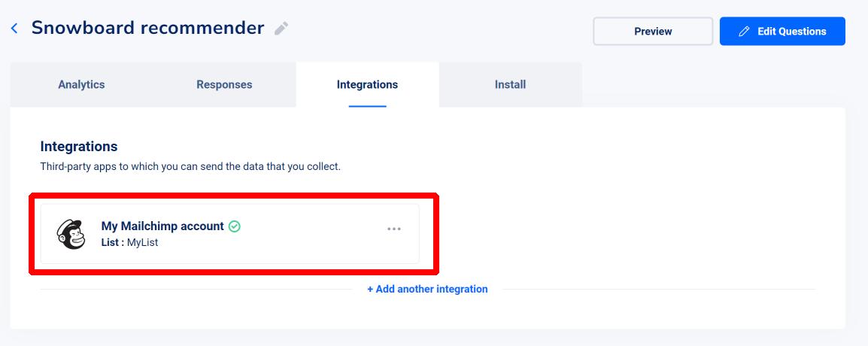Image resolution: width=868 pixels, height=346 pixels.
Task: Click the pencil icon inside Edit Questions
Action: 745,32
